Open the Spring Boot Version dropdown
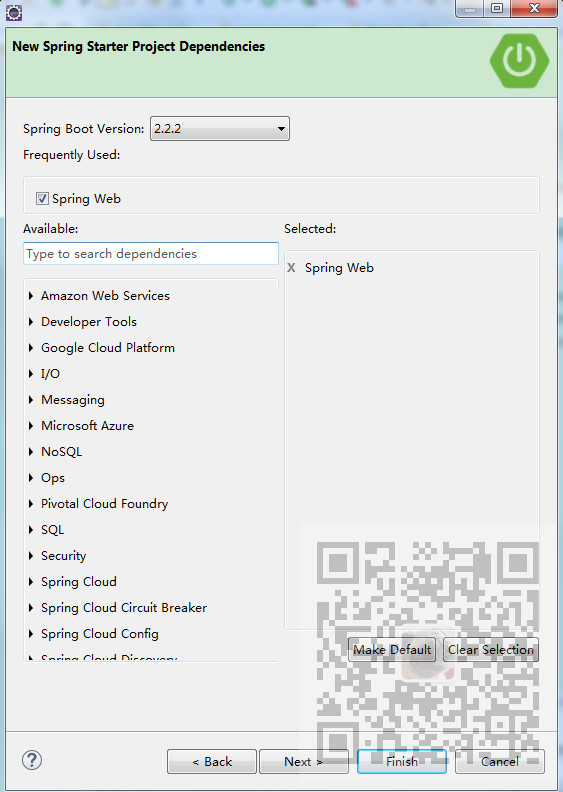Viewport: 563px width, 792px height. 220,129
